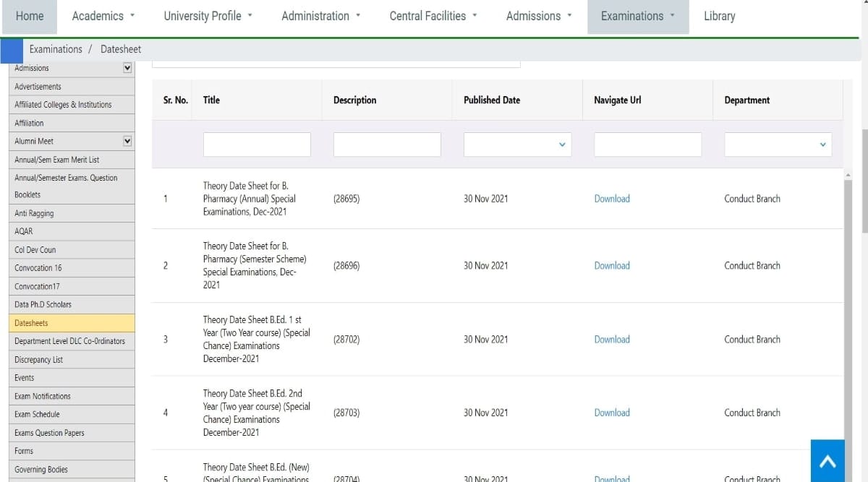
Task: Open Exam Notifications from the sidebar
Action: point(42,395)
